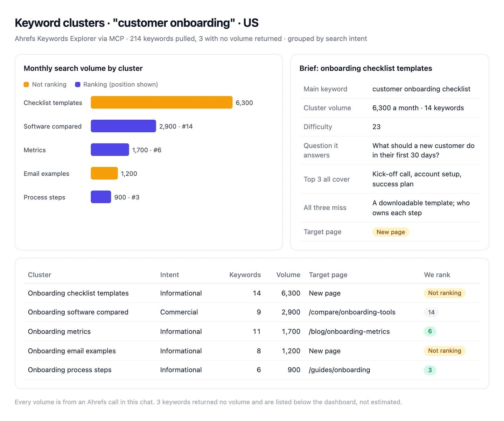Click the Cluster column header
This screenshot has height=421, width=504.
point(40,275)
